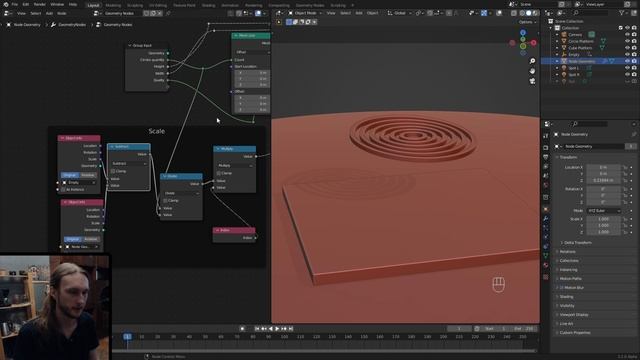Open the Output properties tab icon
Viewport: 640px width, 360px height.
coord(546,157)
